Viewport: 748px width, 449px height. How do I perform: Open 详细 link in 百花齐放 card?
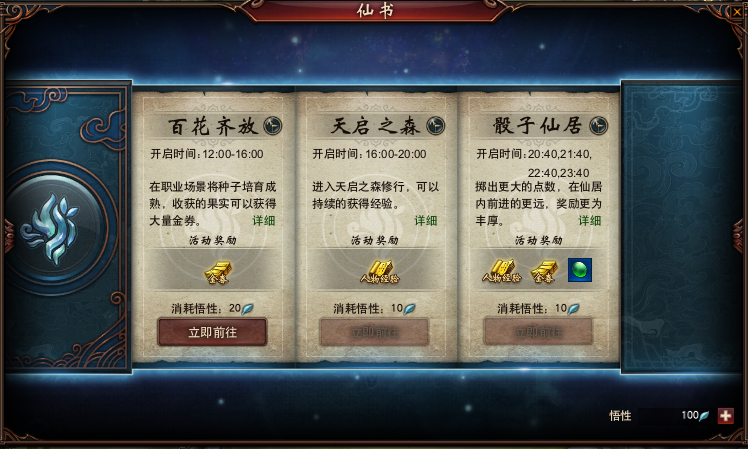264,220
